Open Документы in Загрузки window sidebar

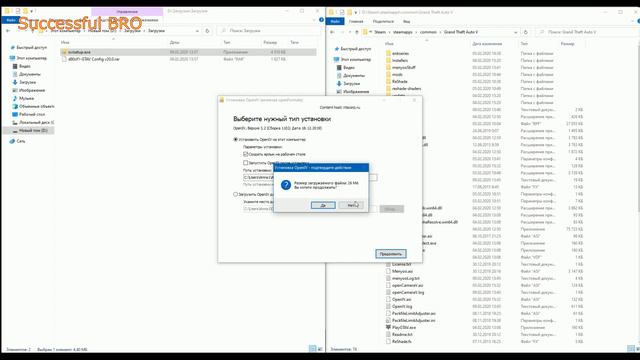[29, 74]
